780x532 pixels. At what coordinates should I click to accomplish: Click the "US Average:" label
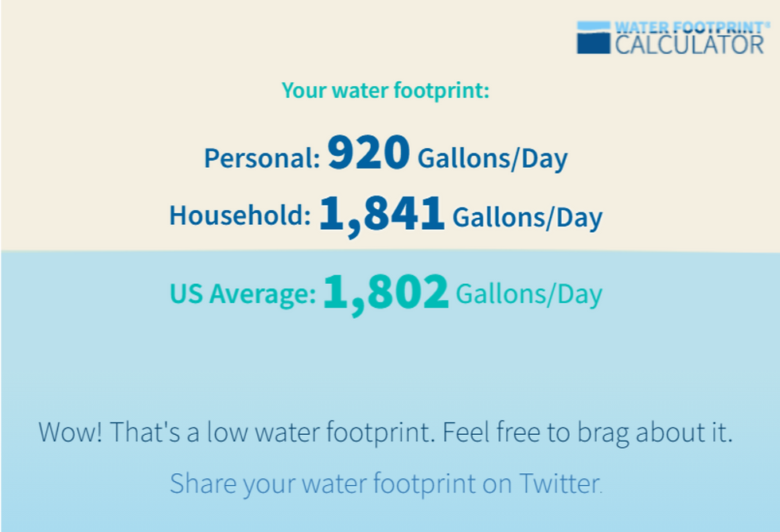coord(243,294)
